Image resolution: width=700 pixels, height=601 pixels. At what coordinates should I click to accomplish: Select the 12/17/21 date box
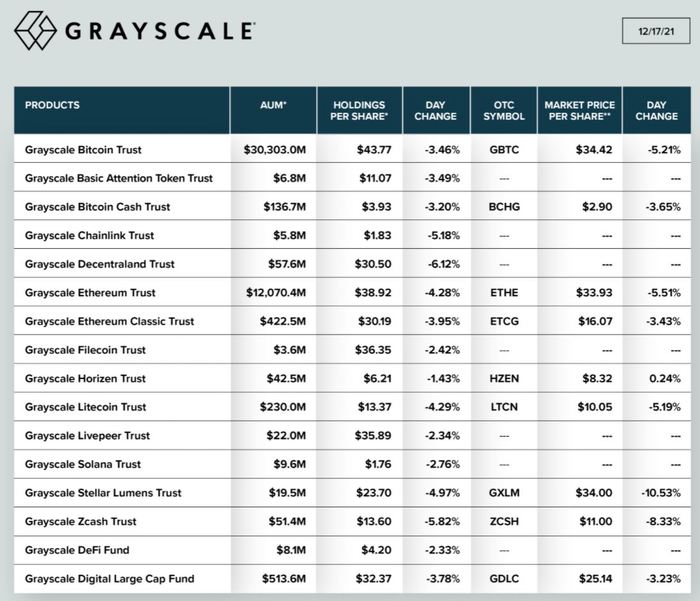point(655,32)
